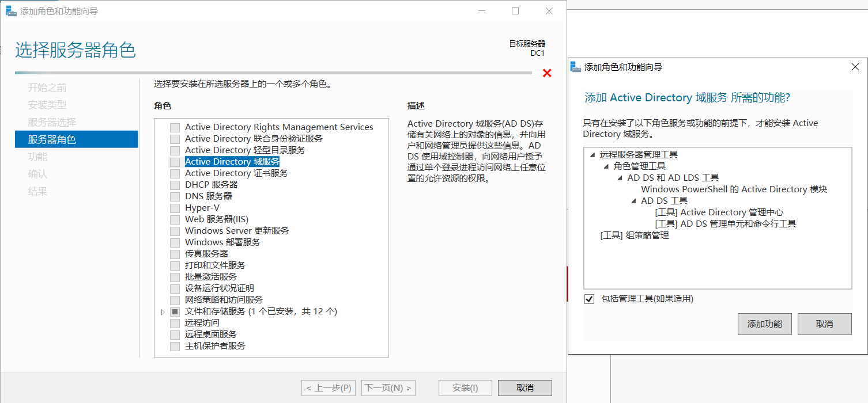The width and height of the screenshot is (868, 403).
Task: Check 远程访问 role checkbox
Action: (175, 323)
